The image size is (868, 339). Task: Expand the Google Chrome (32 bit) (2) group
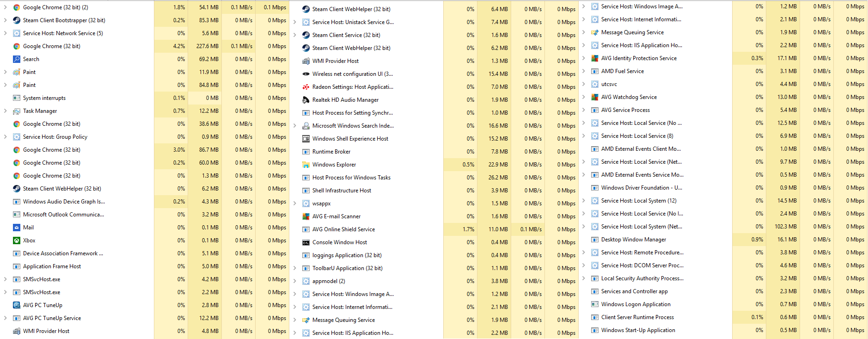[x=5, y=7]
